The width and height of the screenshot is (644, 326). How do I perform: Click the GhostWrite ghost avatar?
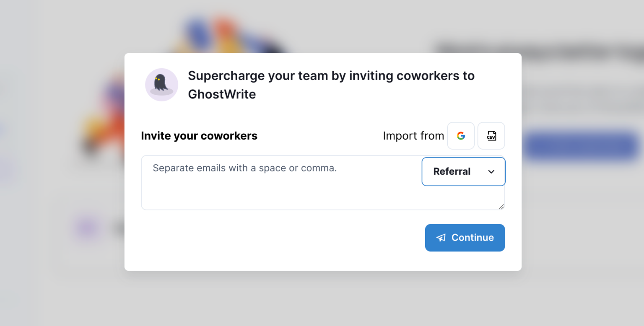[161, 85]
